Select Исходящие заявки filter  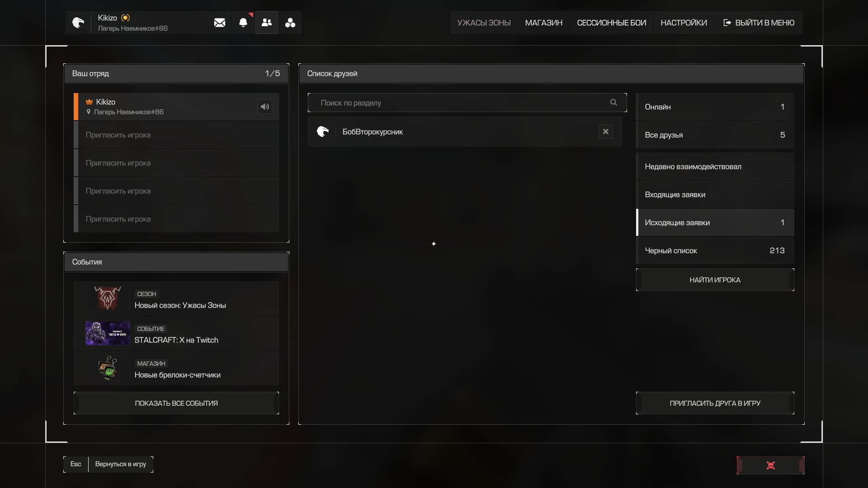coord(715,222)
